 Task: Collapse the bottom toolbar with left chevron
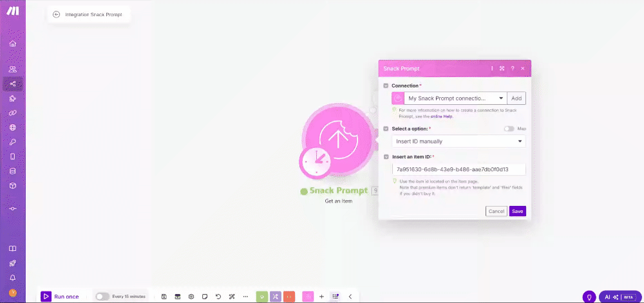coord(350,297)
